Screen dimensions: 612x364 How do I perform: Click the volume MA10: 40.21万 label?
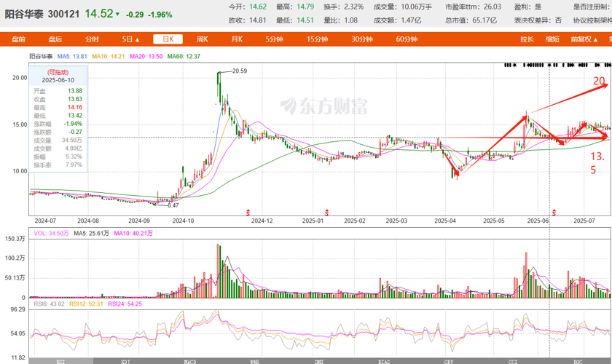coord(133,233)
